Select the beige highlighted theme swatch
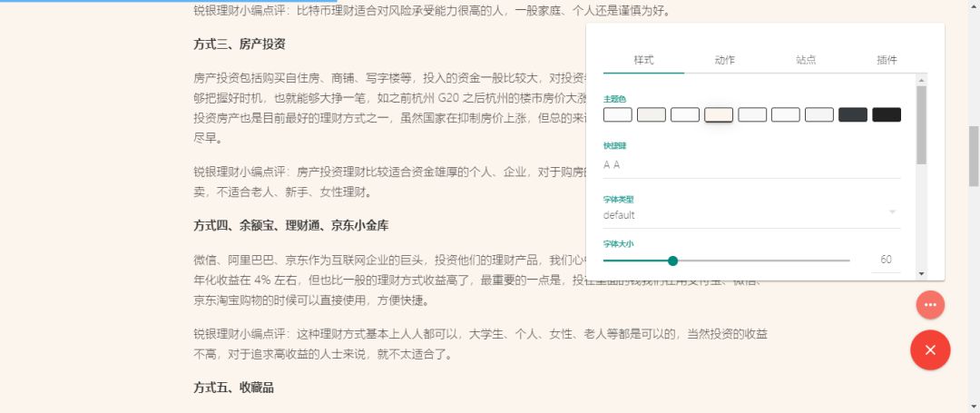Image resolution: width=980 pixels, height=413 pixels. pyautogui.click(x=719, y=114)
